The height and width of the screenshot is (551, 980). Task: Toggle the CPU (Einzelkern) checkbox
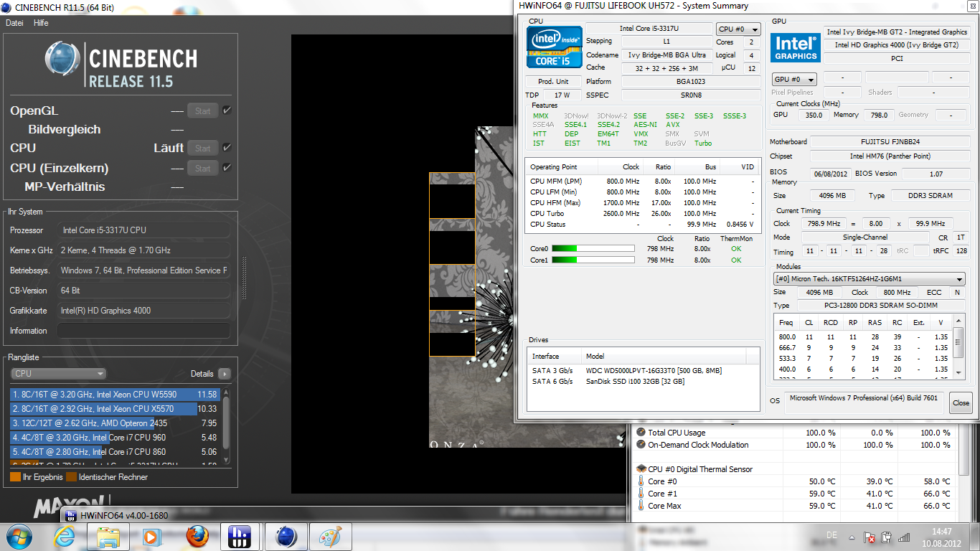[x=227, y=168]
